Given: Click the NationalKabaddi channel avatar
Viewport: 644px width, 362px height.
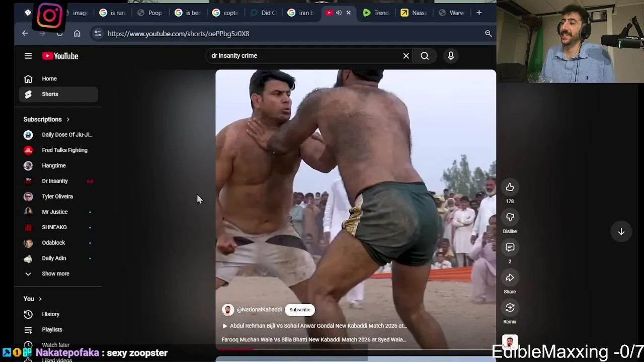Looking at the screenshot, I should pos(228,310).
